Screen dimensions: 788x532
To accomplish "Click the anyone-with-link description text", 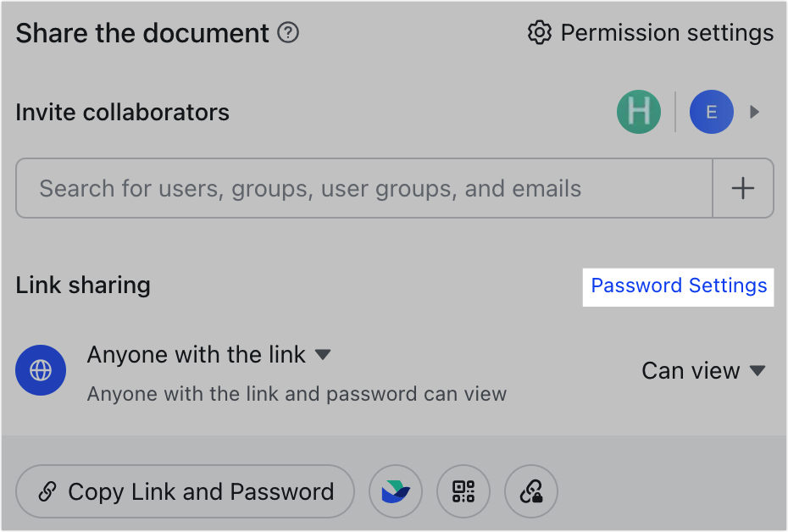I will point(298,395).
